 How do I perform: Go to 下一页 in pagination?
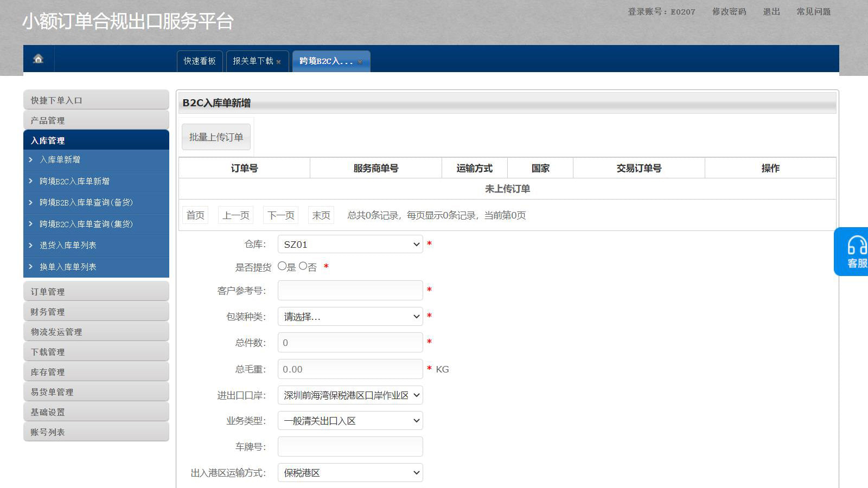click(281, 215)
